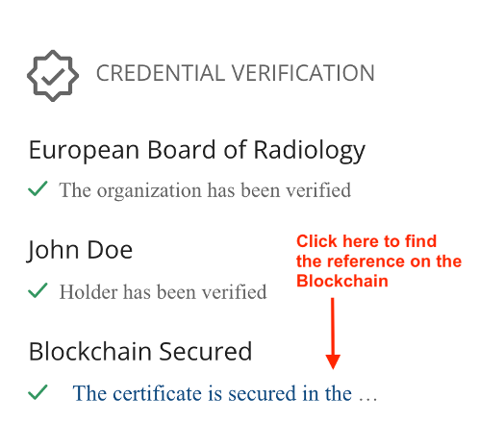Click the green checkmark beside certificate secured
The width and height of the screenshot is (479, 448).
(x=38, y=392)
